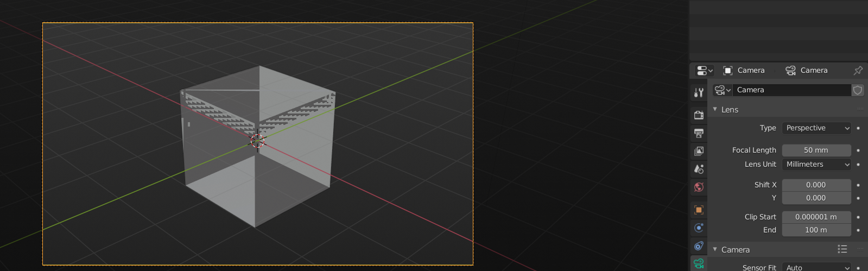Image resolution: width=868 pixels, height=271 pixels.
Task: Open the Camera presets list icon
Action: coord(842,249)
